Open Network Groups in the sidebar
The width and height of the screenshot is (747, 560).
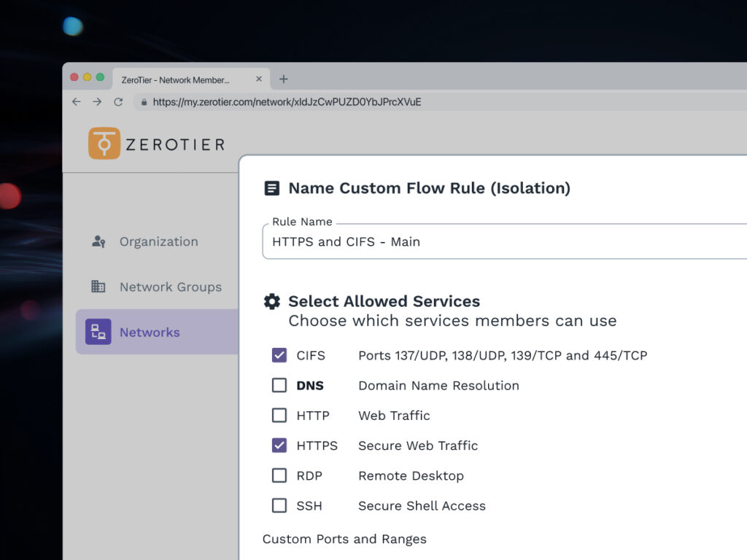pos(170,287)
